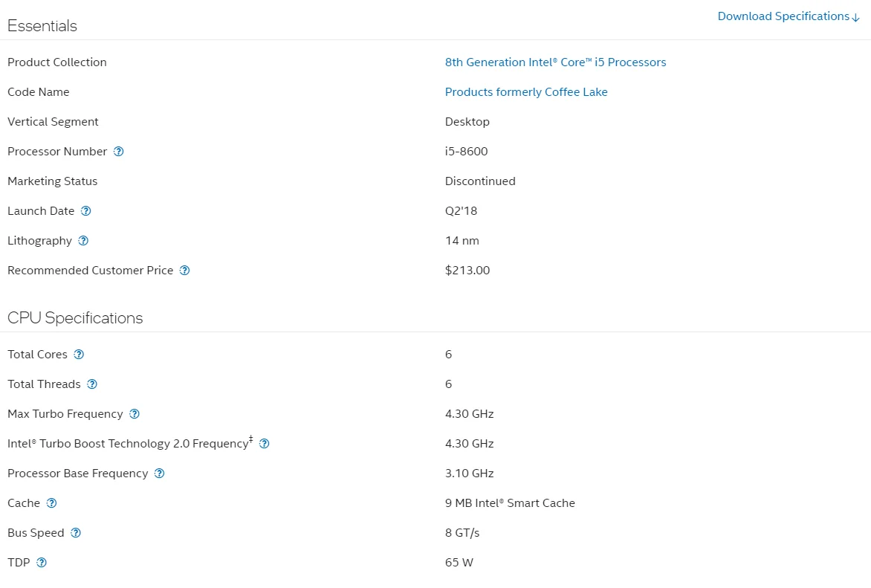Show help for Recommended Customer Price

tap(184, 271)
